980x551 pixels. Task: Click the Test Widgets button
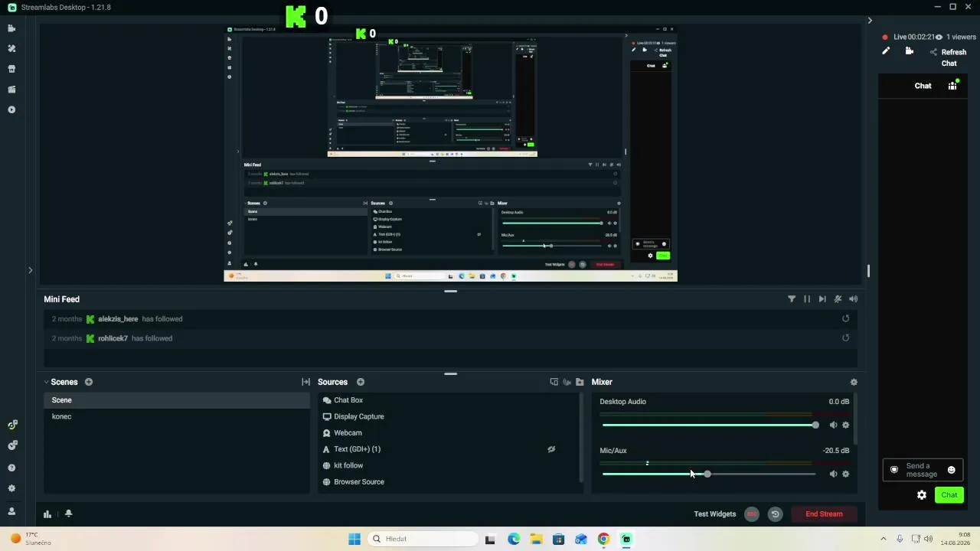(715, 514)
